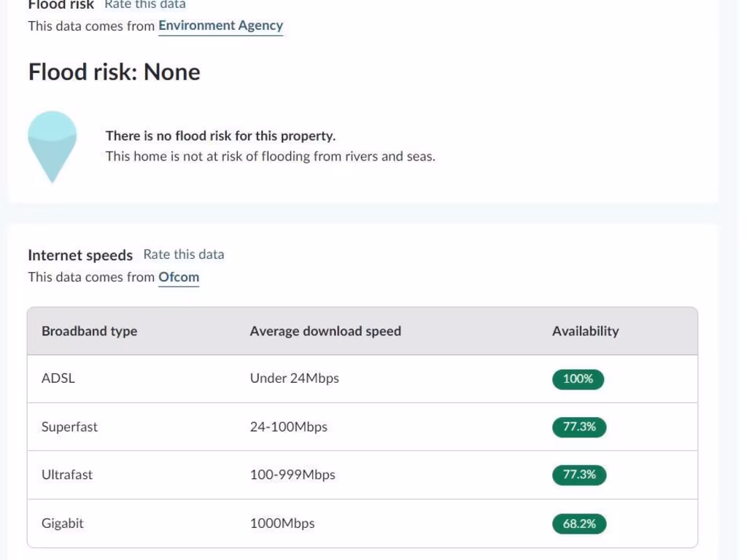Select the Gigabit broadband row label
This screenshot has height=560, width=747.
point(63,524)
